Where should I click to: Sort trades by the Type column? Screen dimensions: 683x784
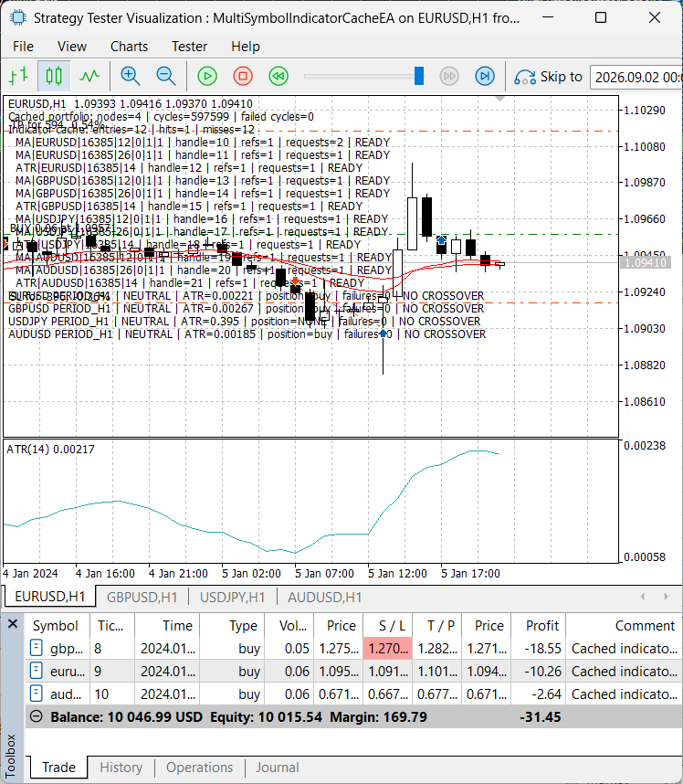[232, 626]
